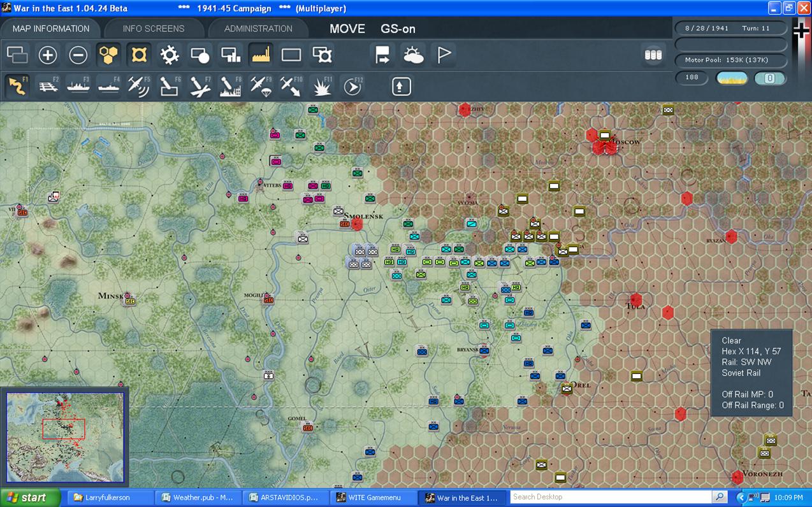This screenshot has height=507, width=812.
Task: Click the minimap red viewport thumbnail
Action: click(64, 428)
